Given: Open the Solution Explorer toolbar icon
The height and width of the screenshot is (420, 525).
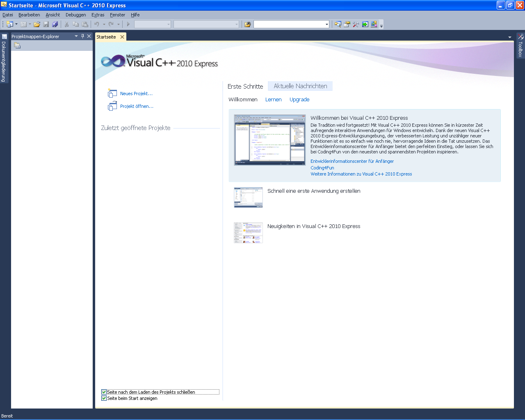Looking at the screenshot, I should click(338, 25).
